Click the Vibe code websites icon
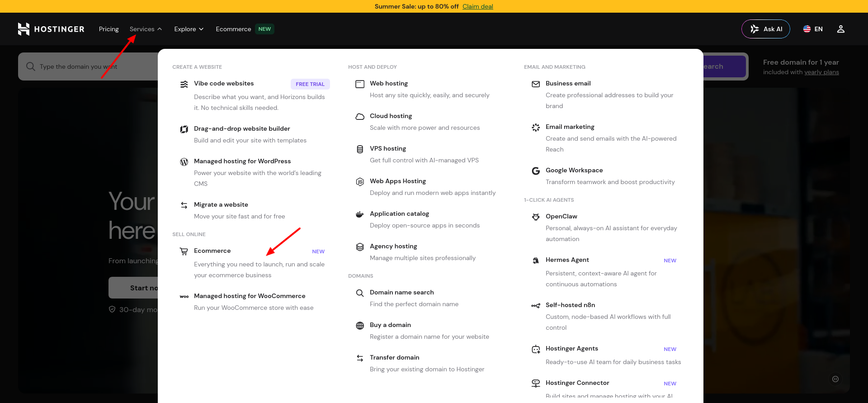The image size is (868, 403). pos(184,84)
